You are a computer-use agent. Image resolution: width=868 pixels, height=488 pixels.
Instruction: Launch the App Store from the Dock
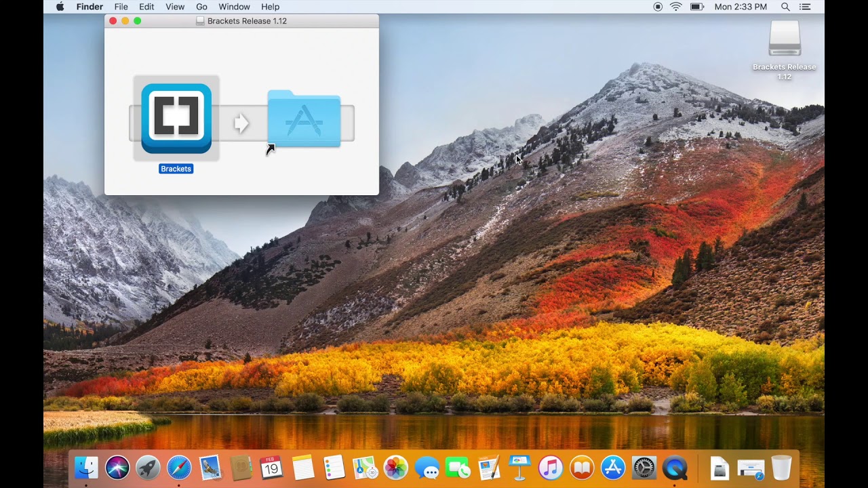click(x=613, y=468)
